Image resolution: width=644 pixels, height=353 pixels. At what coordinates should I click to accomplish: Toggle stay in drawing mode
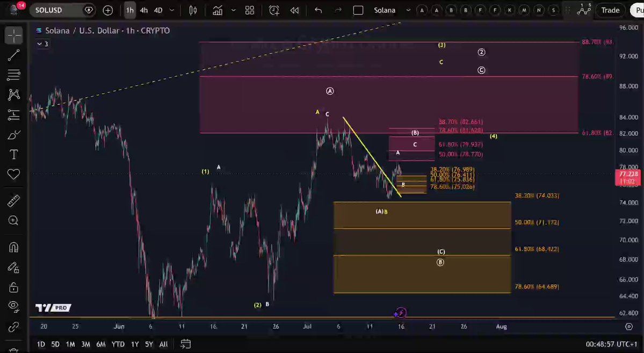click(13, 267)
